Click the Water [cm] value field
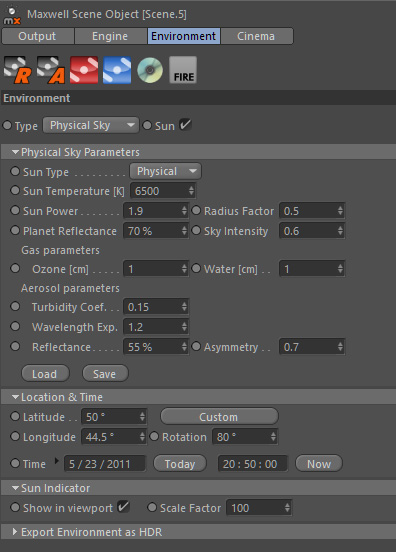 coord(312,269)
